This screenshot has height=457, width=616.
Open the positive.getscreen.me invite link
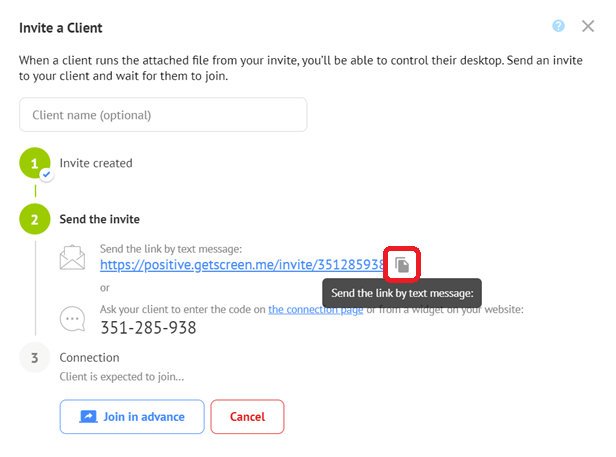click(x=242, y=265)
